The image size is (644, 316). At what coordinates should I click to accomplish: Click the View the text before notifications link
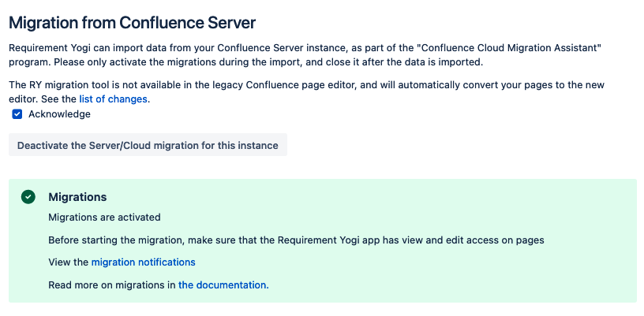point(69,262)
